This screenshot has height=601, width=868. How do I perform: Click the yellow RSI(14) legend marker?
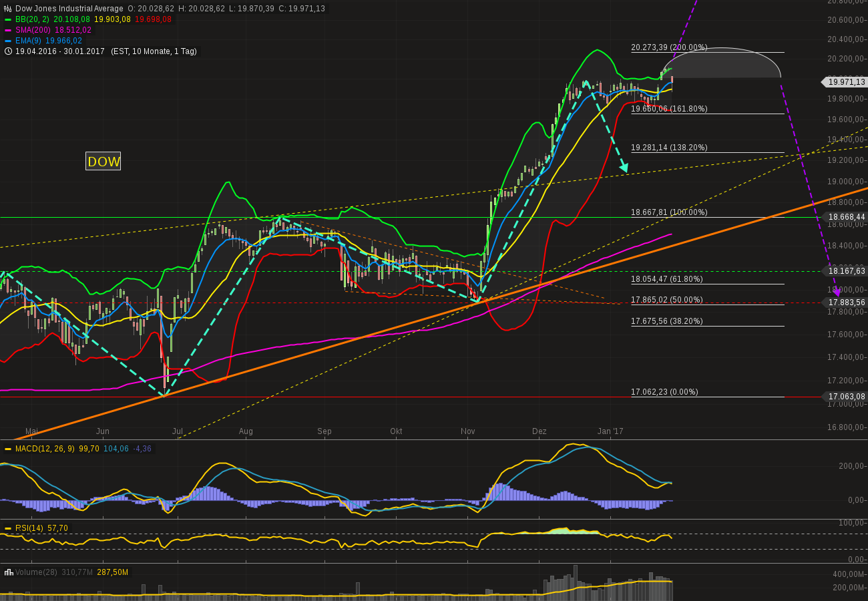[8, 528]
